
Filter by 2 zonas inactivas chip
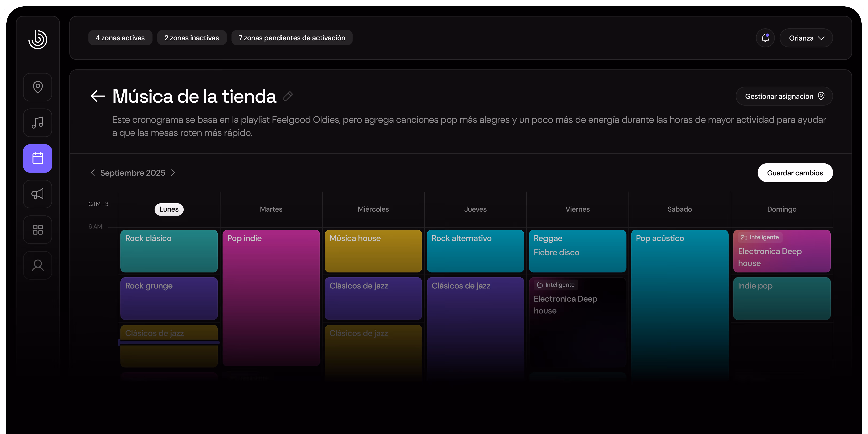pos(191,38)
